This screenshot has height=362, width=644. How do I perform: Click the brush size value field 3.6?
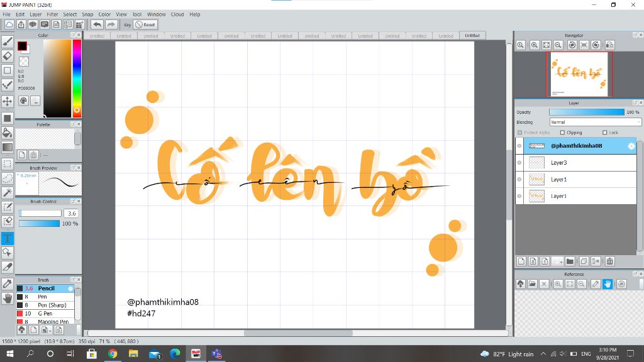point(72,214)
